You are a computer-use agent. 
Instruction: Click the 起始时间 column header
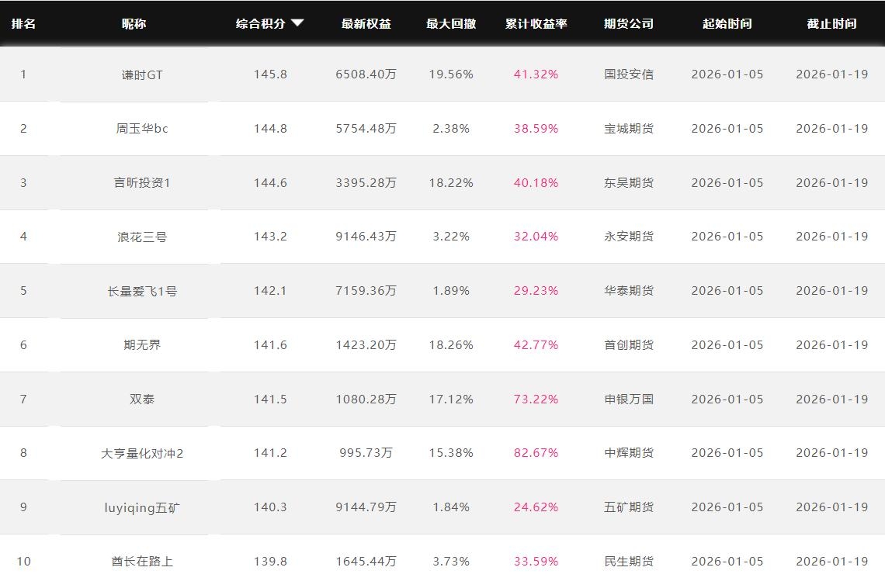[x=727, y=23]
